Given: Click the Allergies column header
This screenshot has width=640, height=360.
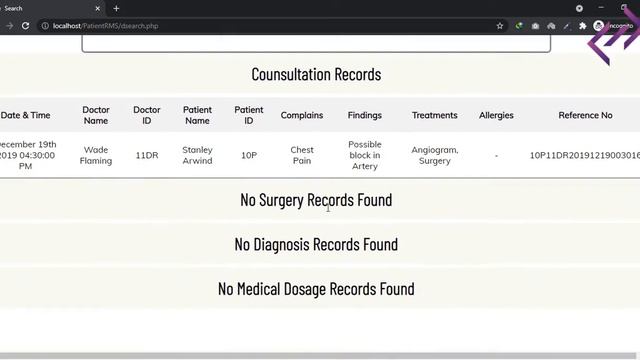Looking at the screenshot, I should [x=496, y=115].
